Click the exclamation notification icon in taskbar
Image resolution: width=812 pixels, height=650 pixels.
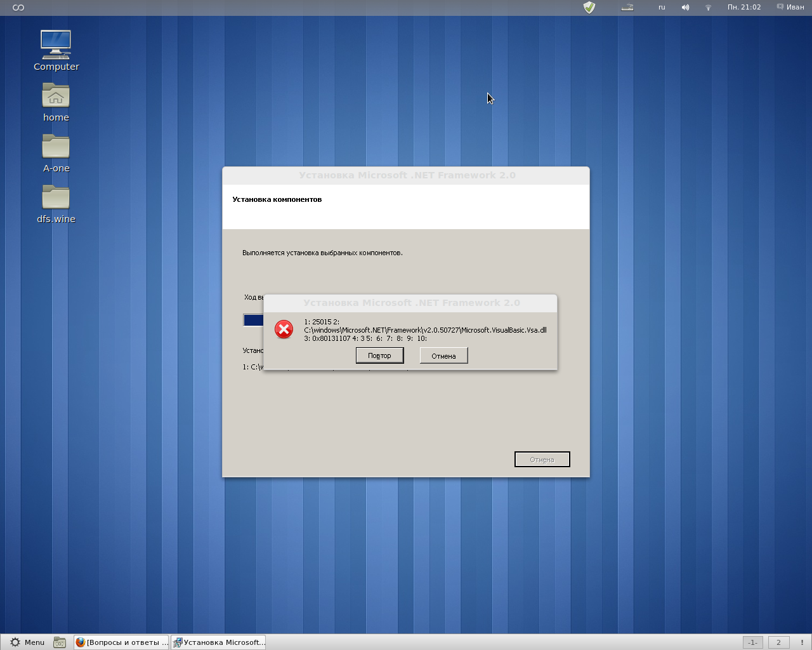[802, 642]
